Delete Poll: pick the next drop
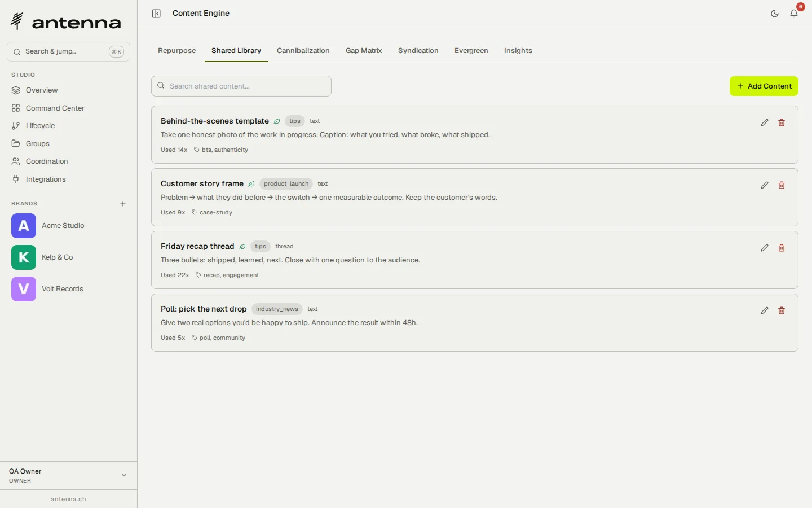This screenshot has height=508, width=812. (x=782, y=310)
